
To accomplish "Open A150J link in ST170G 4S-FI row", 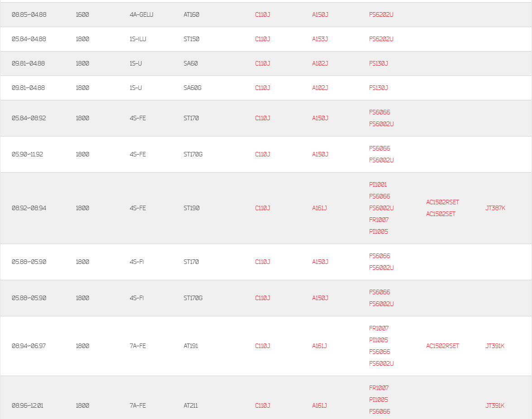I will pos(319,298).
